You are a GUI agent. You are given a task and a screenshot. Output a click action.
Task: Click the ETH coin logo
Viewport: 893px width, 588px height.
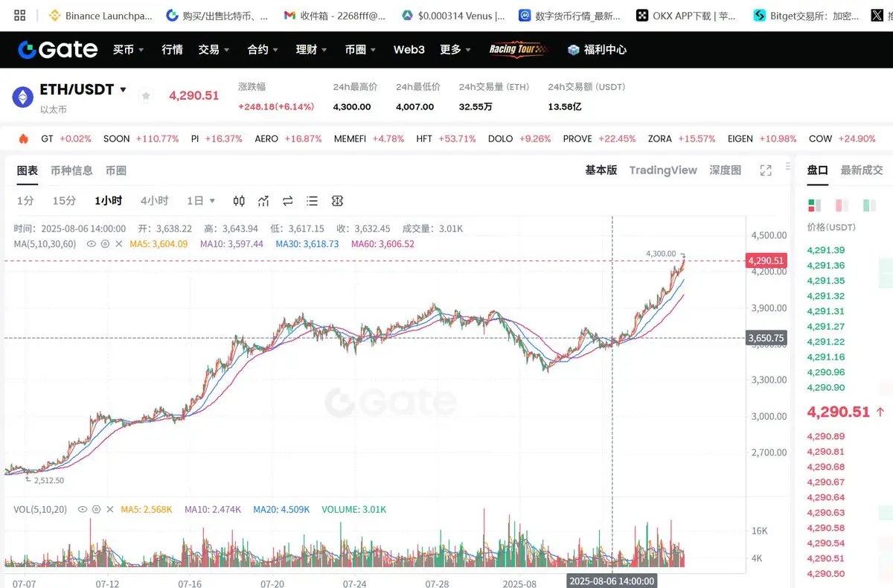pyautogui.click(x=22, y=98)
